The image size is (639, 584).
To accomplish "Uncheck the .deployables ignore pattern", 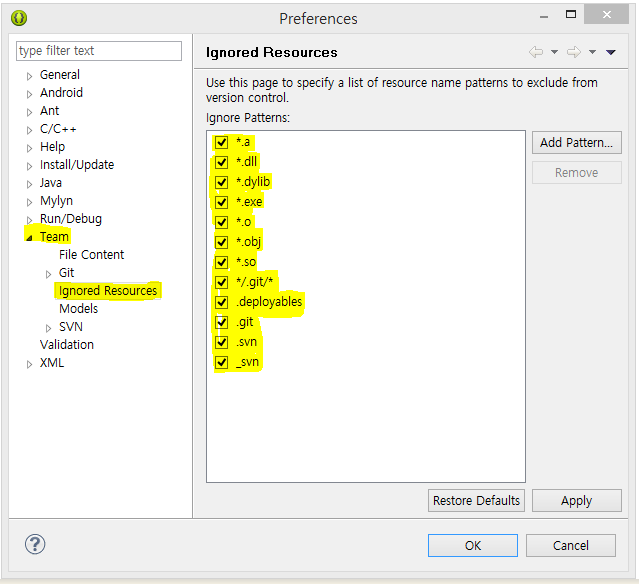I will [221, 302].
